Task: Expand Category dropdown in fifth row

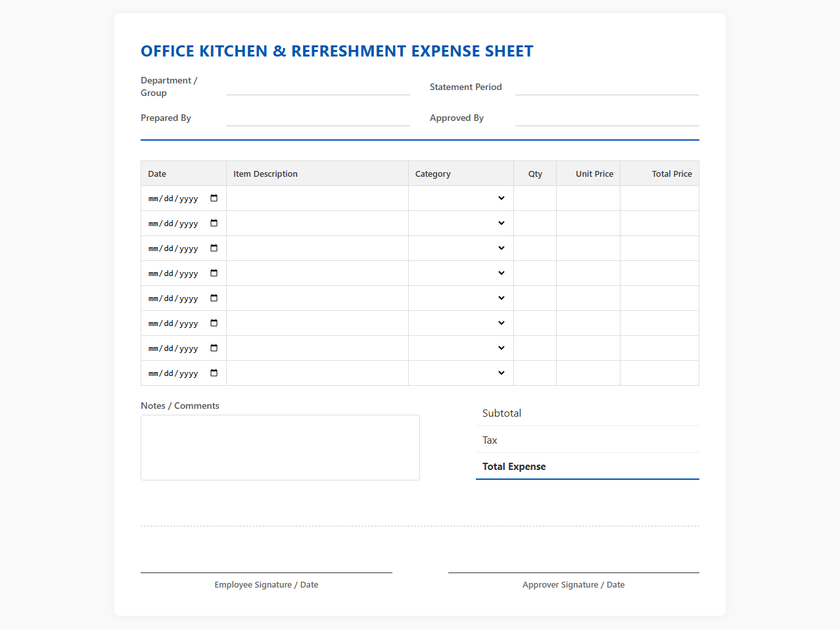Action: (x=461, y=298)
